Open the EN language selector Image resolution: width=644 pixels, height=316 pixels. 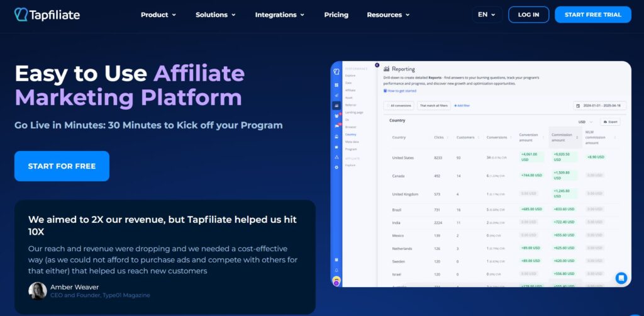486,14
